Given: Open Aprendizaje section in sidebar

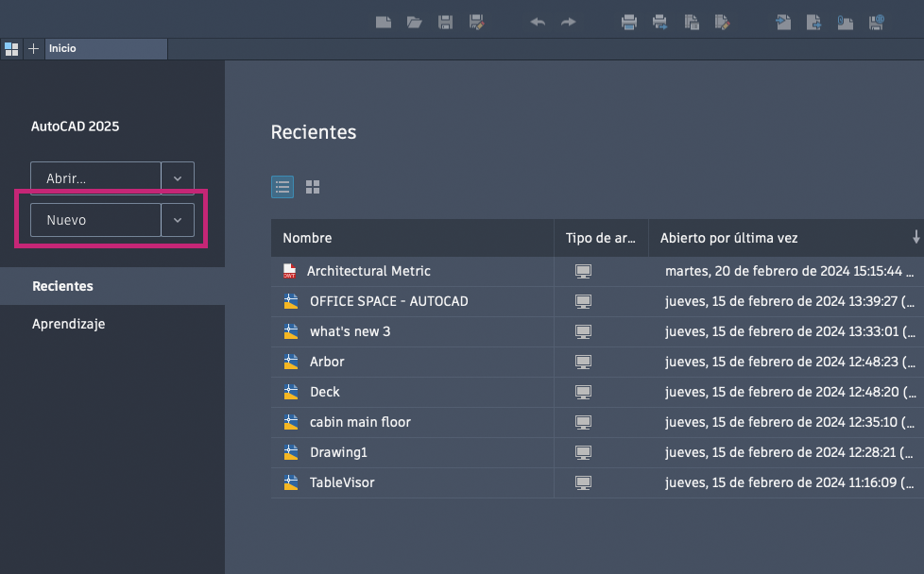Looking at the screenshot, I should tap(68, 324).
